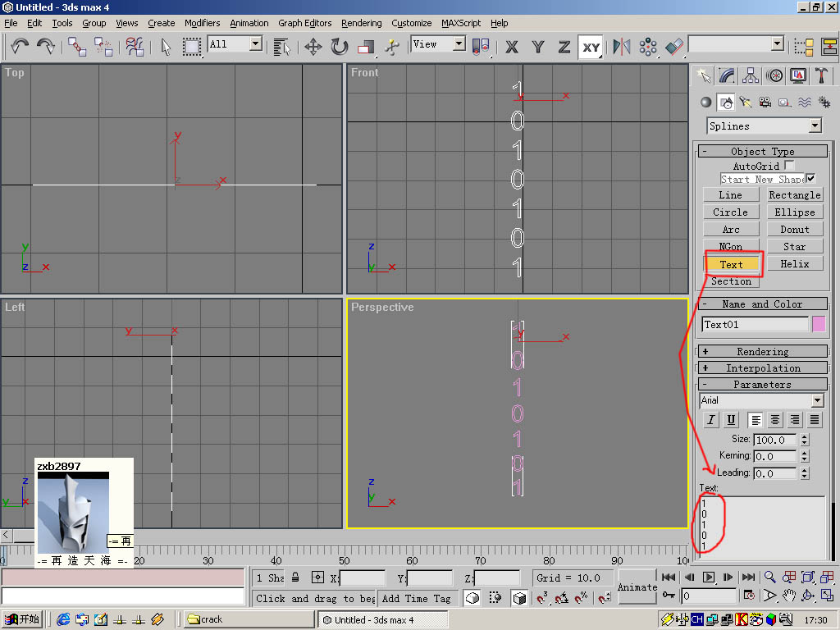Open the Animation menu

[x=249, y=23]
